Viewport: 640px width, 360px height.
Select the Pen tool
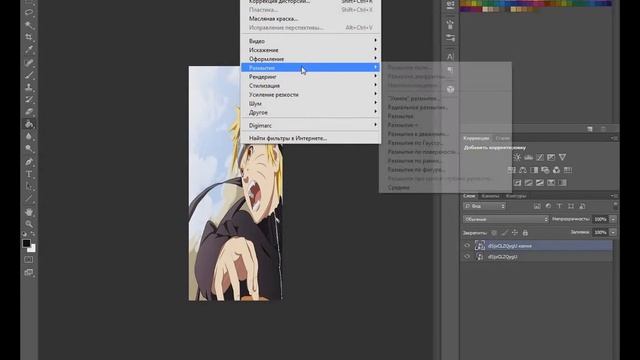pos(29,162)
